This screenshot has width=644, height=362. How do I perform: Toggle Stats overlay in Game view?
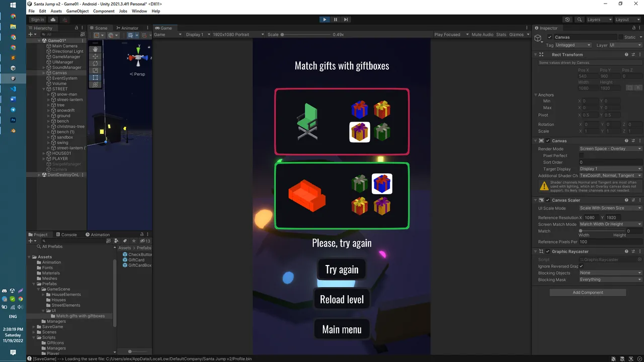(501, 35)
